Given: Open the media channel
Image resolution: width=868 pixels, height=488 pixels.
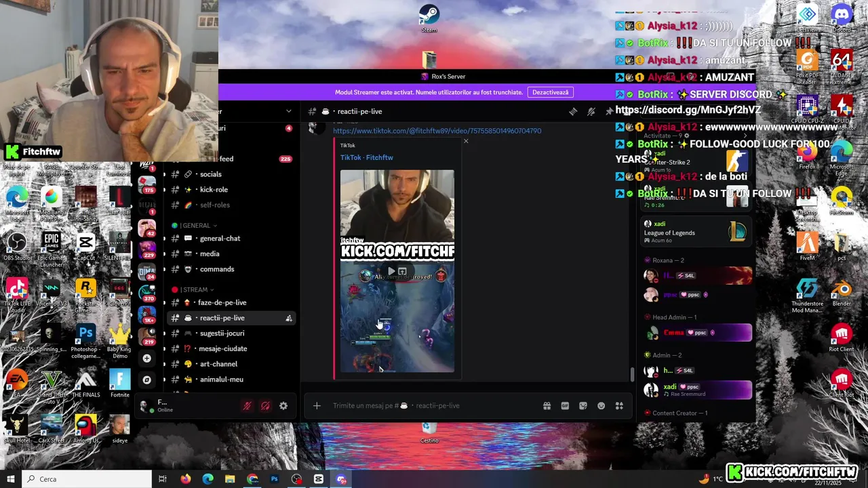Looking at the screenshot, I should coord(231,253).
